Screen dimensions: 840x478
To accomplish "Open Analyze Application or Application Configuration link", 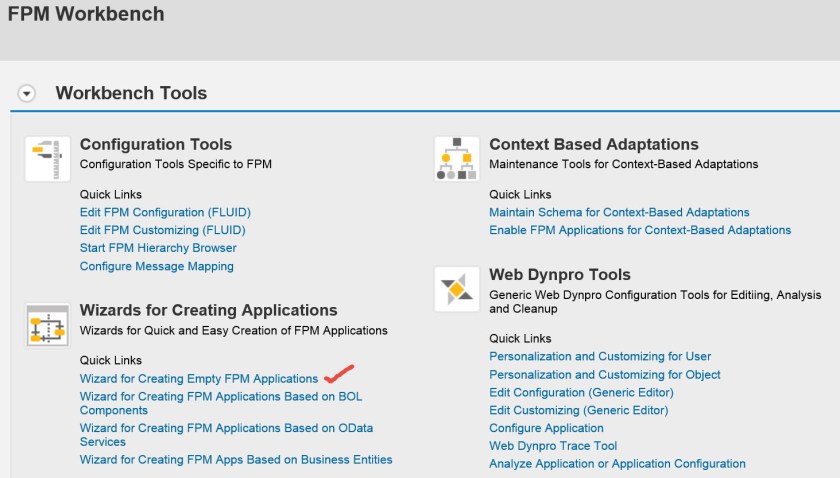I will 617,464.
